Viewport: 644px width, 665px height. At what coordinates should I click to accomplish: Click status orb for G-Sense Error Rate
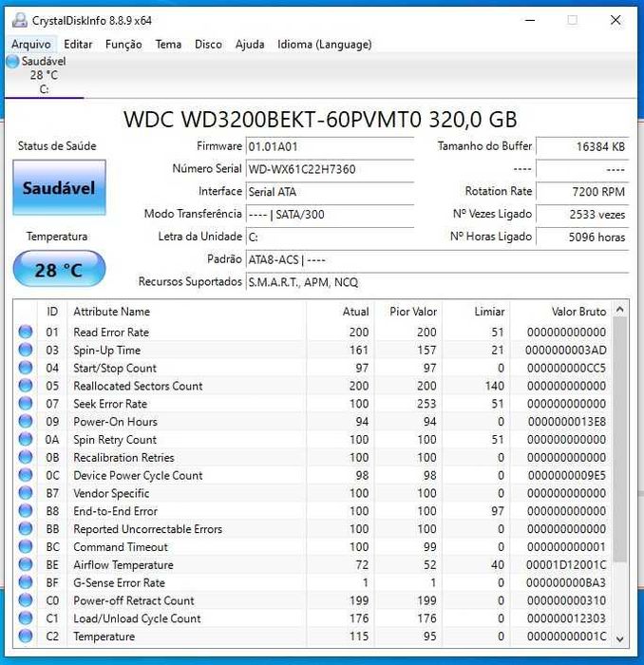[x=26, y=581]
